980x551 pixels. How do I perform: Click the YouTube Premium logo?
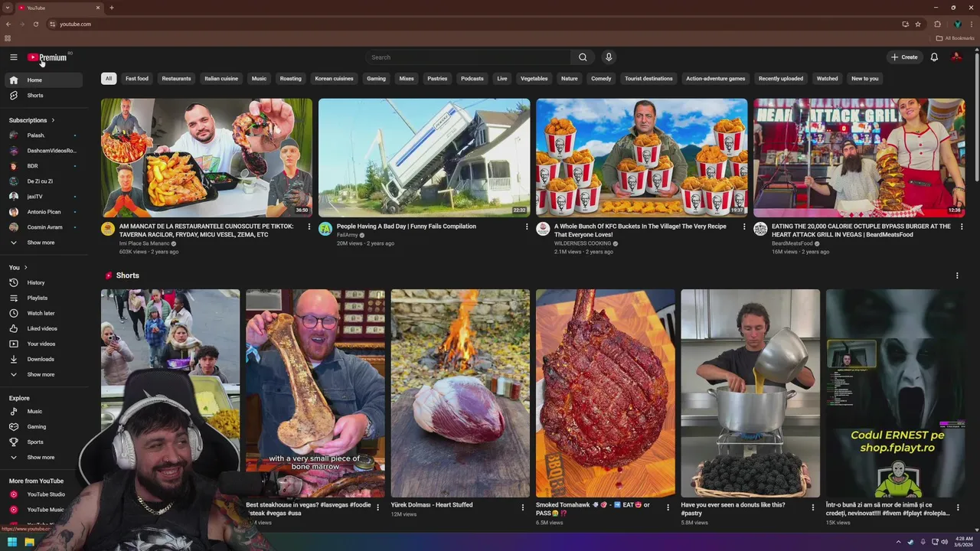[47, 57]
